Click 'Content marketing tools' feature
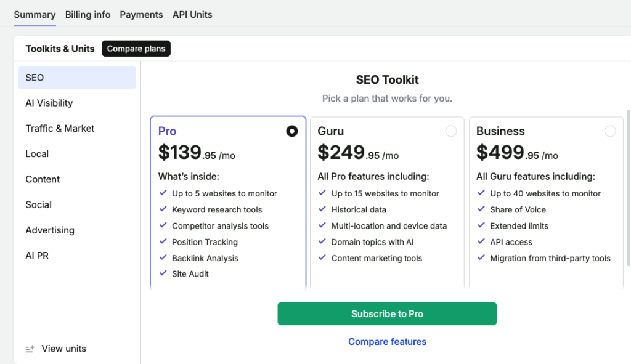The height and width of the screenshot is (364, 631). click(x=377, y=258)
